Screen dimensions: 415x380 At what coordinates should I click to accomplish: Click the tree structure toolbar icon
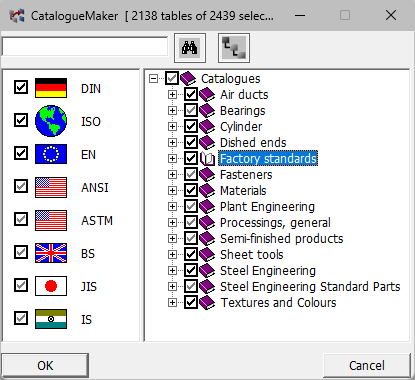coord(234,48)
